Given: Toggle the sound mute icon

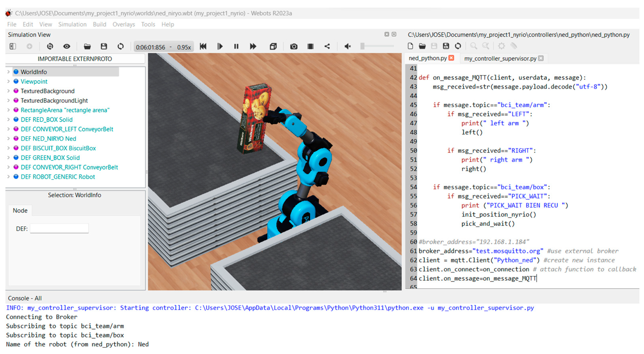Looking at the screenshot, I should coord(348,46).
